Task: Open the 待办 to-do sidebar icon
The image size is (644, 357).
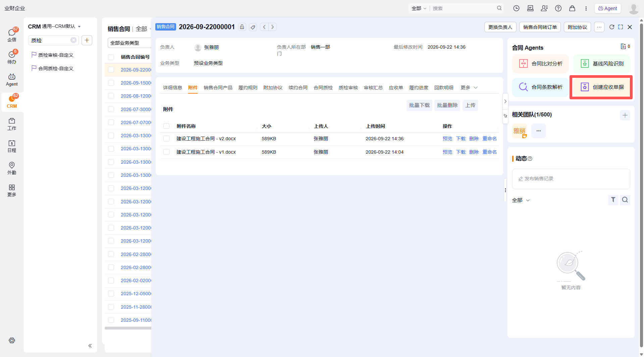Action: (12, 57)
